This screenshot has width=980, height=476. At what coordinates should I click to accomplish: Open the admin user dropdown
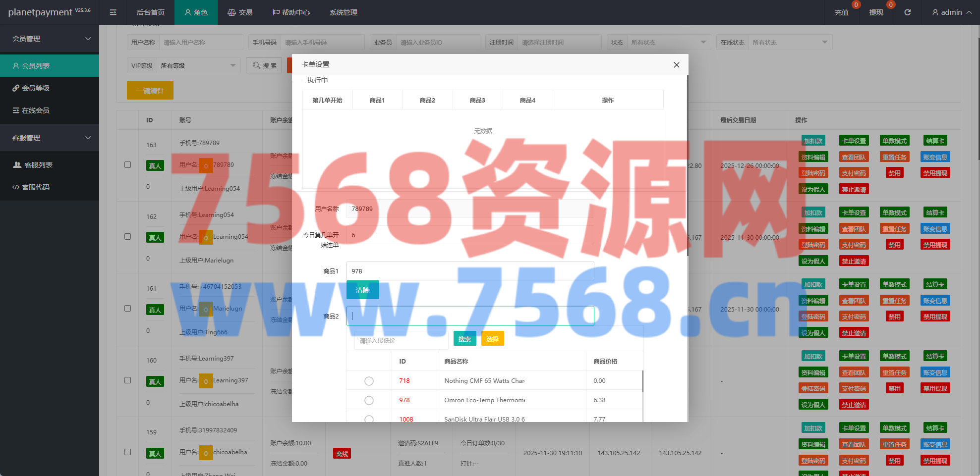pyautogui.click(x=952, y=12)
